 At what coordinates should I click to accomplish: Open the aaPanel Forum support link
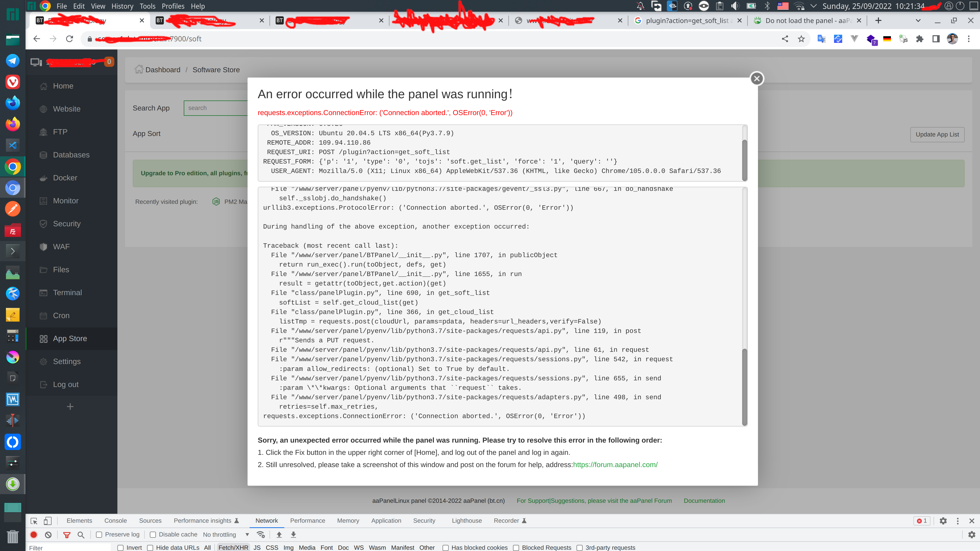click(594, 501)
